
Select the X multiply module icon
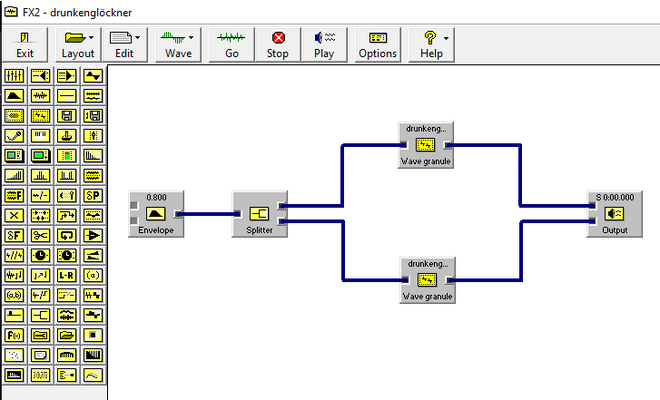tap(14, 216)
